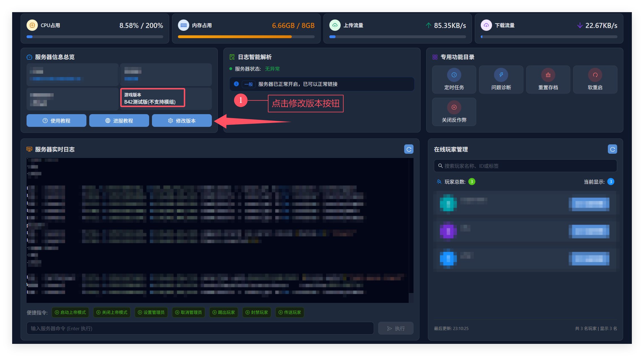Refresh the 服务器实时日志 log panel

pos(409,149)
